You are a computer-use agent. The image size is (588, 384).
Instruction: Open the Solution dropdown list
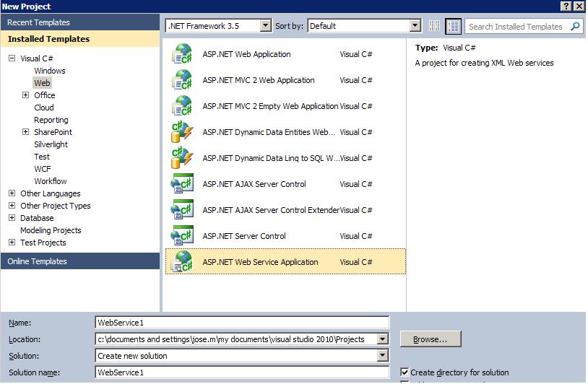[x=383, y=356]
